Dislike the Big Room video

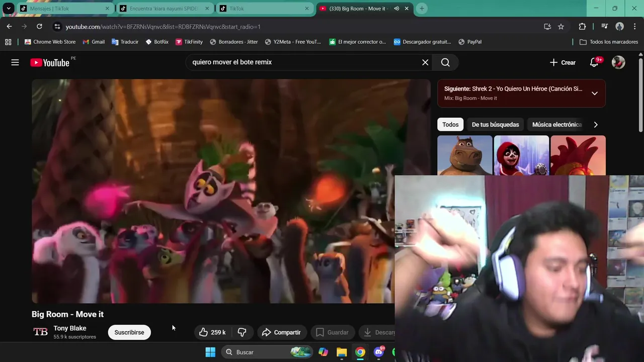tap(242, 332)
